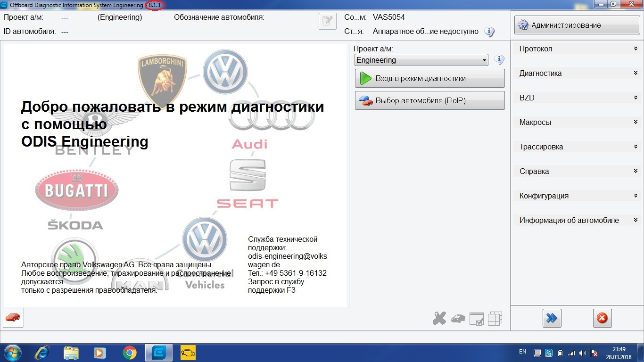Click the blue double-arrow forward button
Viewport: 644px width, 362px height.
tap(552, 318)
